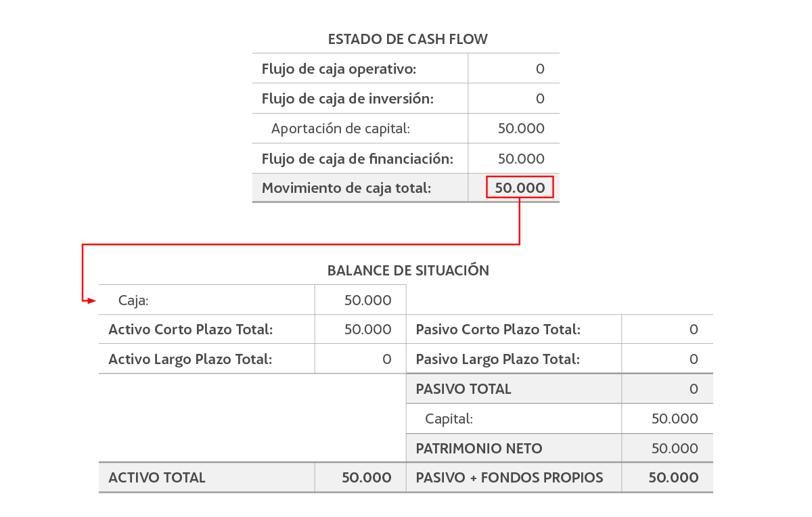Screen dimensions: 812x517
Task: Select the ESTADO DE CASH FLOW title
Action: coord(407,39)
